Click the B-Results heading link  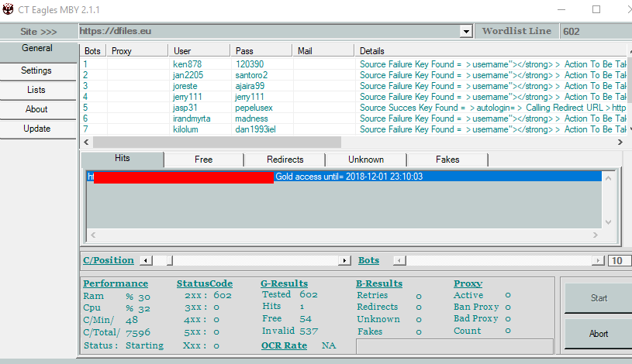point(379,283)
